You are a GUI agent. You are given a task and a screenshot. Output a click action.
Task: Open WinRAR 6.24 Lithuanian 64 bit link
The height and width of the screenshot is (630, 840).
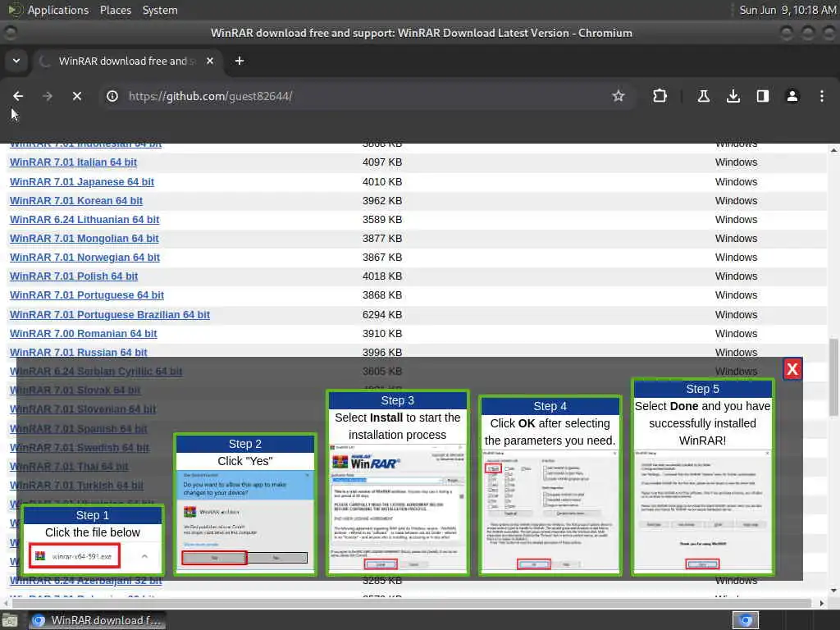(84, 220)
